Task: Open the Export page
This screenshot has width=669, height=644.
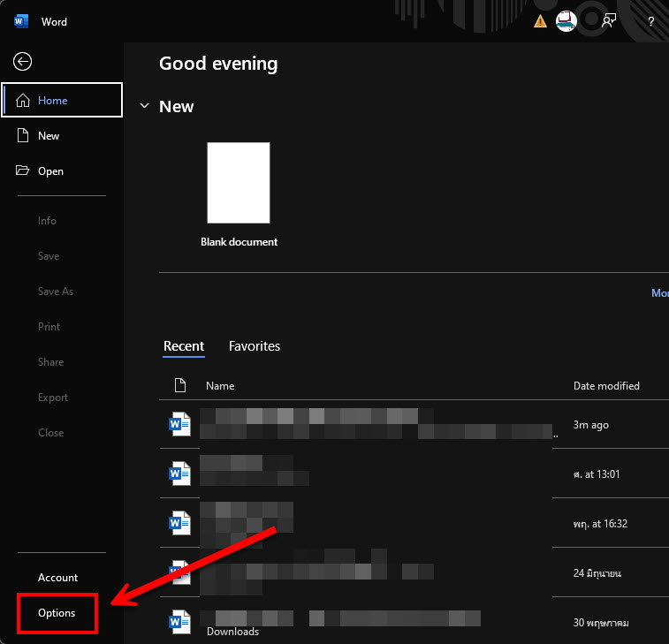Action: coord(53,398)
